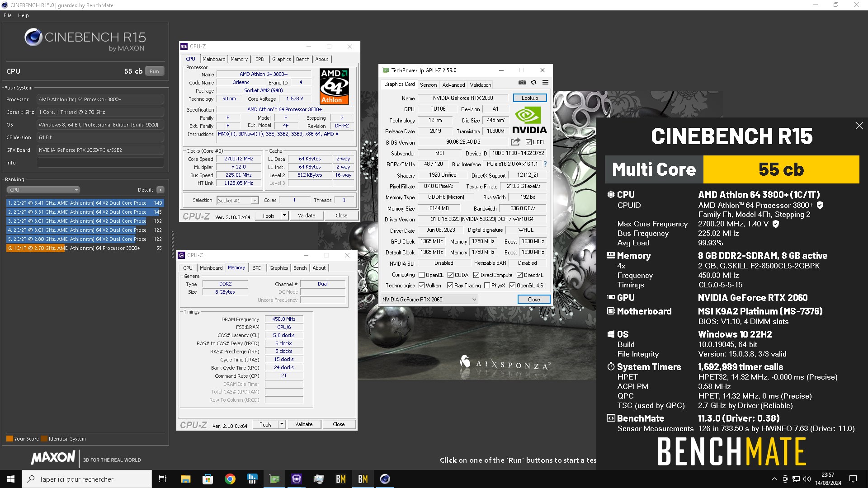This screenshot has height=488, width=868.
Task: Show hidden system tray icons
Action: [x=774, y=479]
